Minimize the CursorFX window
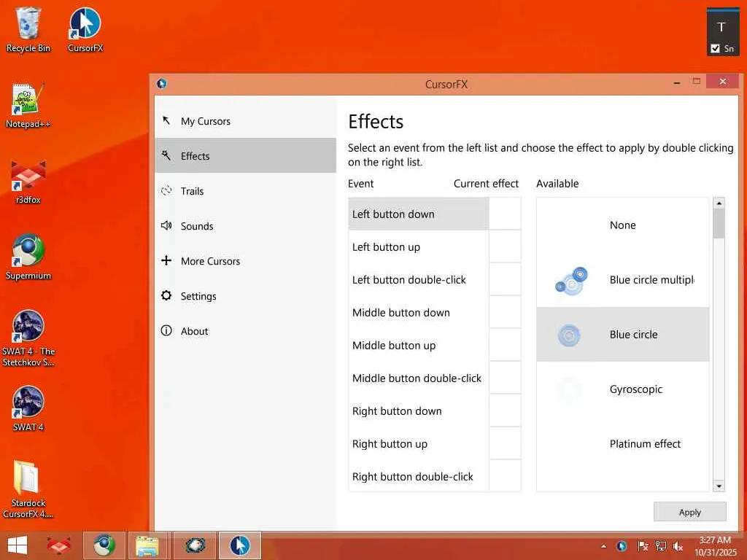The width and height of the screenshot is (747, 560). coord(676,83)
